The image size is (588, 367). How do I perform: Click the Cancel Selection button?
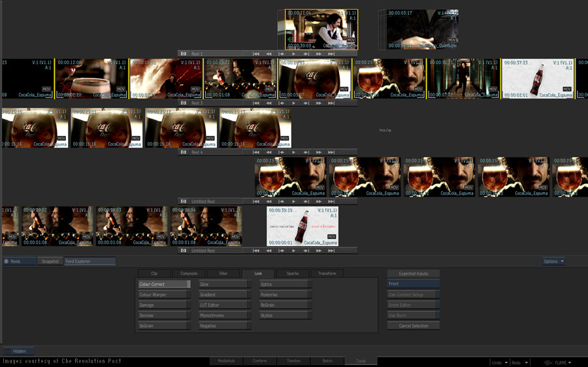coord(413,326)
